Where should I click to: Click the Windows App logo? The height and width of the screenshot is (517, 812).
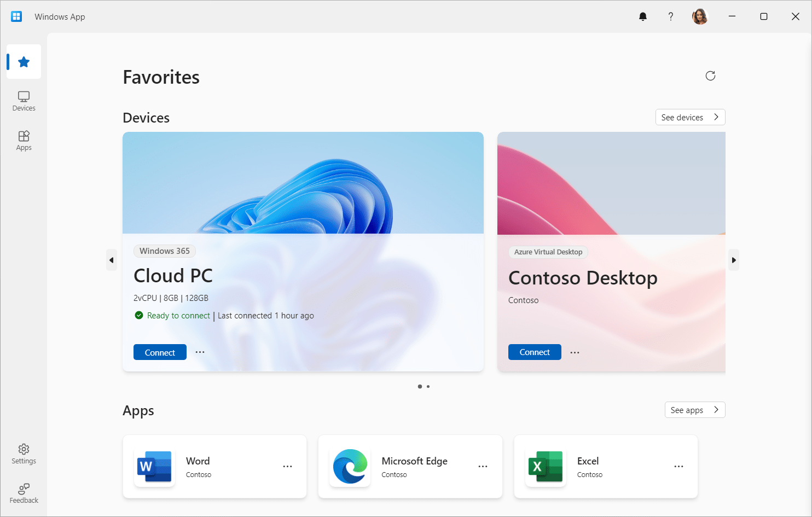pos(16,16)
